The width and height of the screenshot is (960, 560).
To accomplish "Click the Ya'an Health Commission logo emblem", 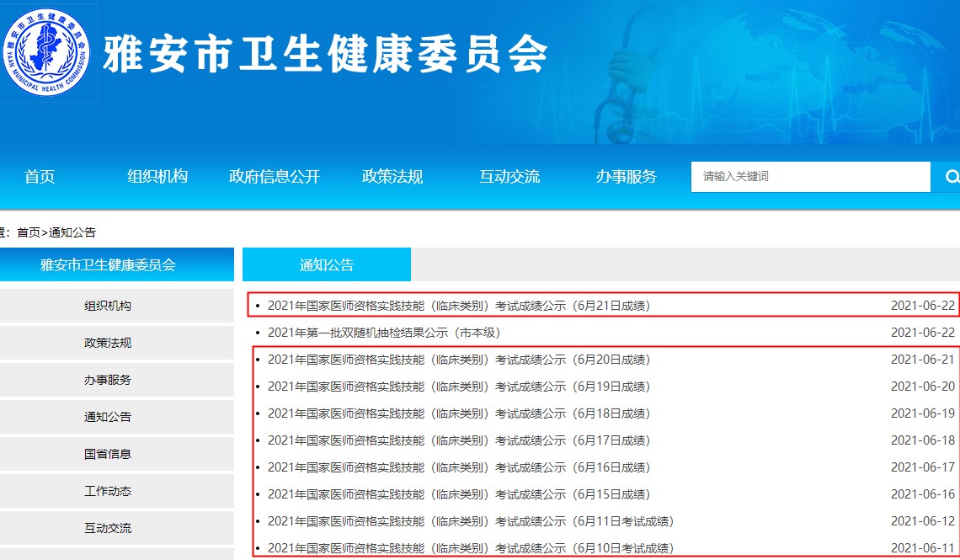I will (x=47, y=52).
